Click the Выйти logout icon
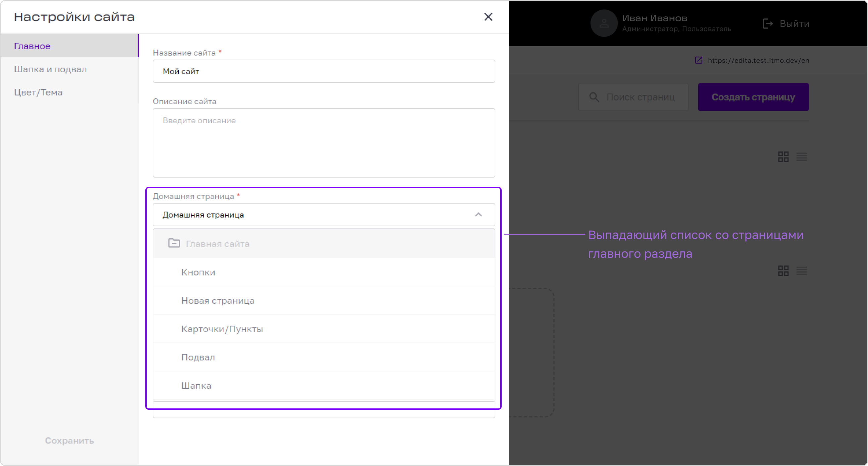The height and width of the screenshot is (466, 868). [x=768, y=23]
